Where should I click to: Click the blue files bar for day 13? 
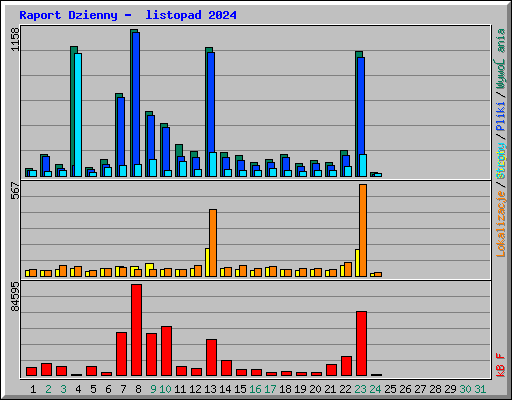point(211,103)
